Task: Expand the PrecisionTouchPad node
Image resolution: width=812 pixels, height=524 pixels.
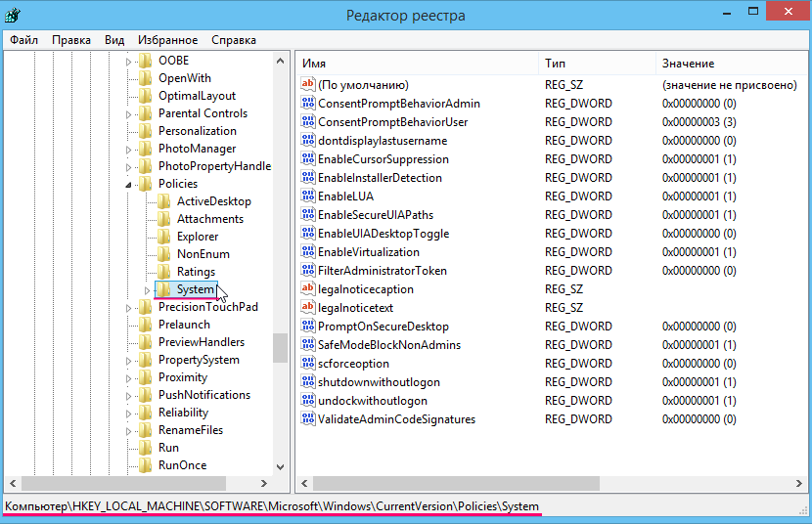Action: pyautogui.click(x=128, y=308)
